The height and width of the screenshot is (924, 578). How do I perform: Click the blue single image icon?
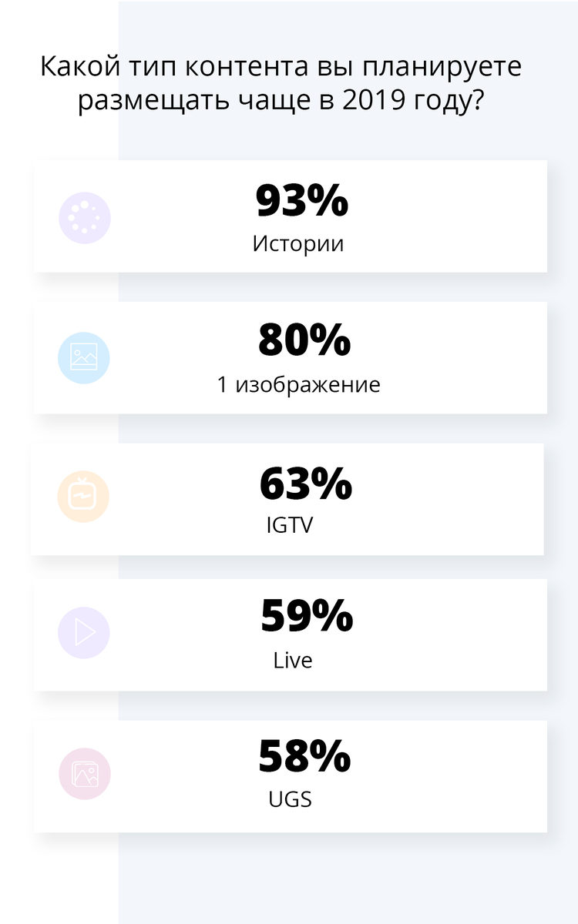click(x=84, y=358)
